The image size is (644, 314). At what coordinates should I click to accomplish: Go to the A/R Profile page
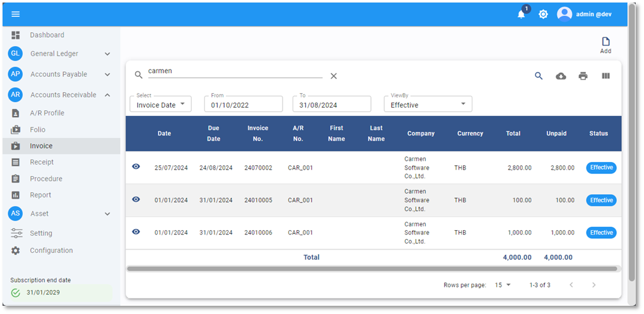[47, 113]
